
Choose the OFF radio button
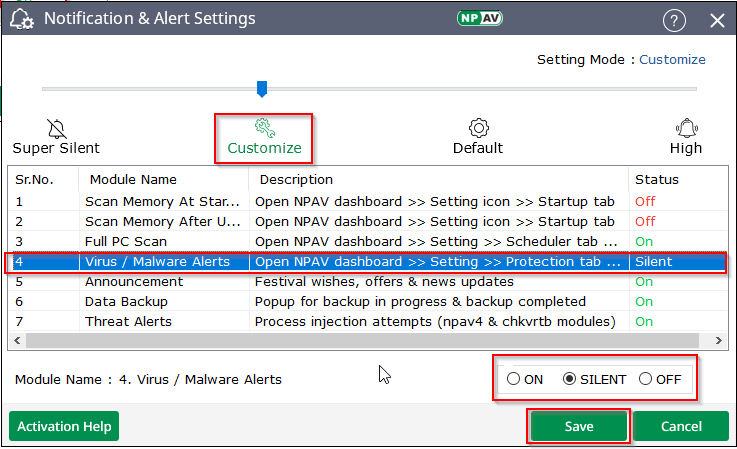[x=645, y=379]
